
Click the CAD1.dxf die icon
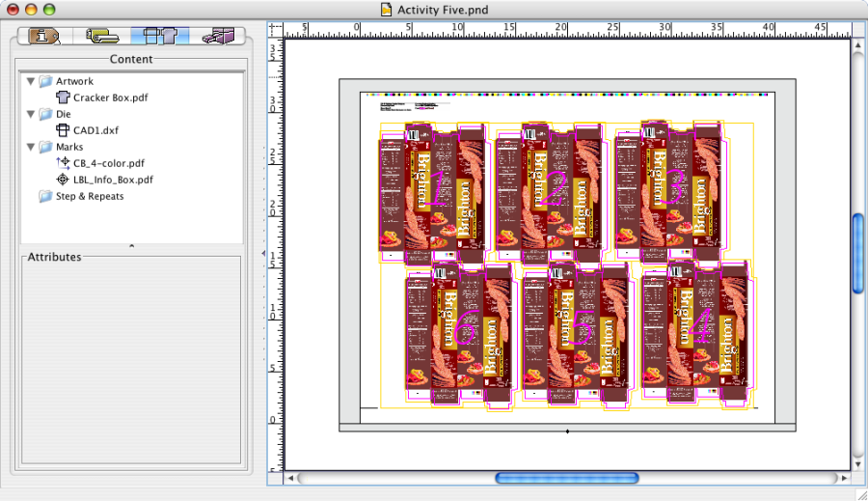[x=63, y=130]
